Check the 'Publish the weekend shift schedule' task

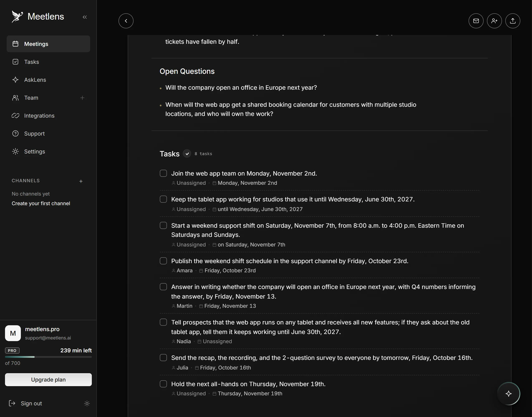163,261
